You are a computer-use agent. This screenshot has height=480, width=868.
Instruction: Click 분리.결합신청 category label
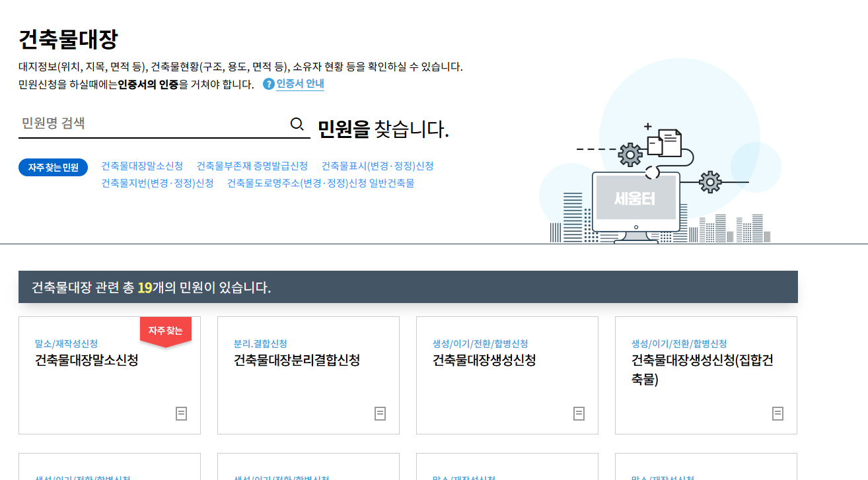(x=260, y=343)
